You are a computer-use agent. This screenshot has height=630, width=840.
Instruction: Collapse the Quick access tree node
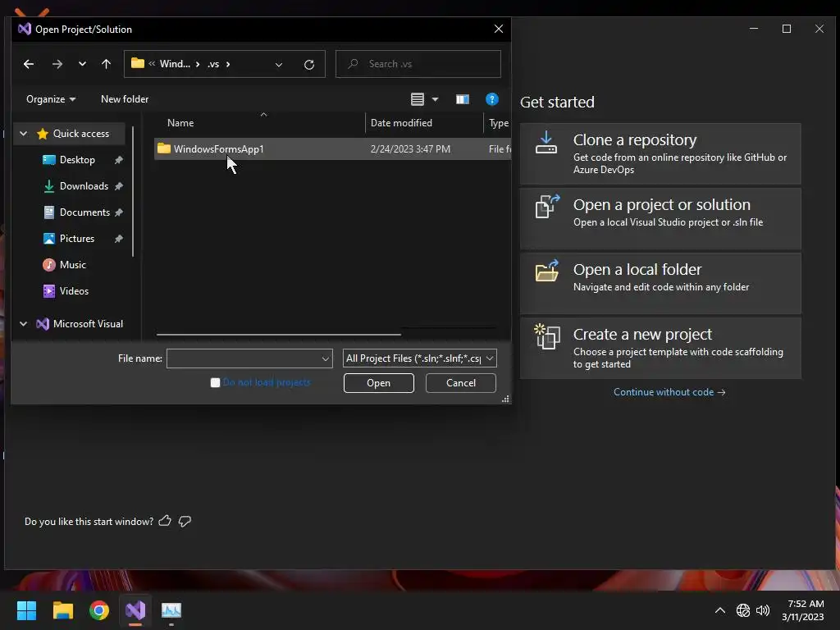(24, 134)
